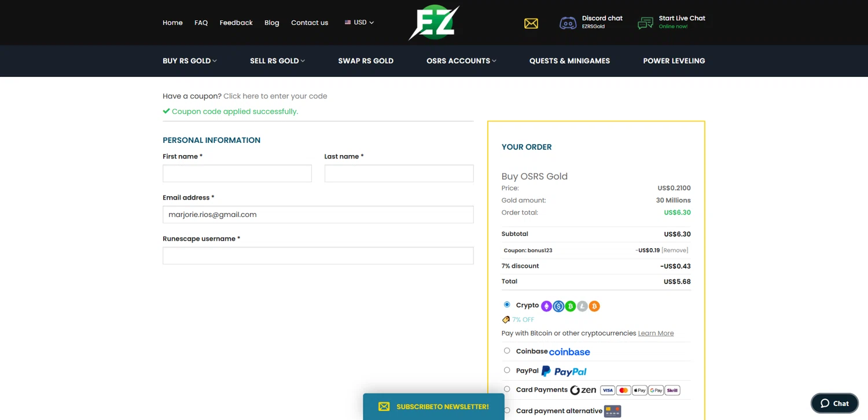Open the Contact us page
This screenshot has width=868, height=420.
(x=310, y=23)
